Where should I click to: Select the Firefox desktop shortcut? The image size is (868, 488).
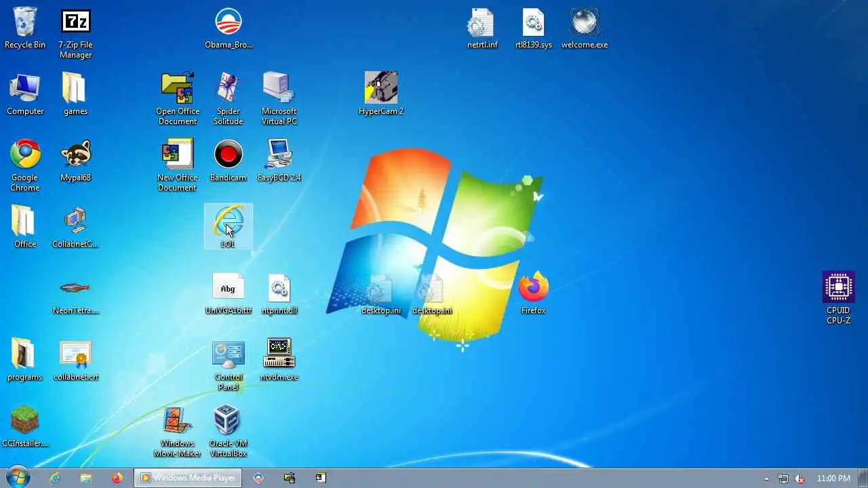coord(533,293)
